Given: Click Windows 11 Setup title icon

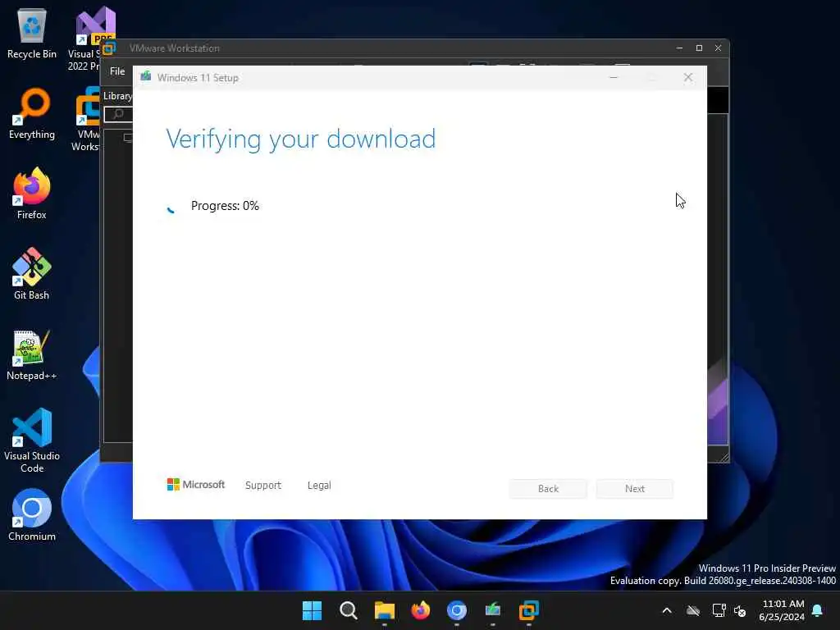Looking at the screenshot, I should [x=146, y=76].
